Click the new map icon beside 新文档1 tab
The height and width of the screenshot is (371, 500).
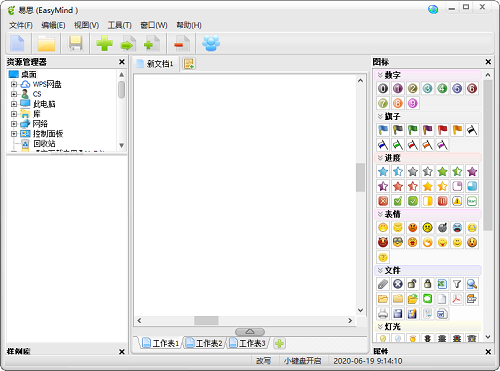[x=189, y=64]
